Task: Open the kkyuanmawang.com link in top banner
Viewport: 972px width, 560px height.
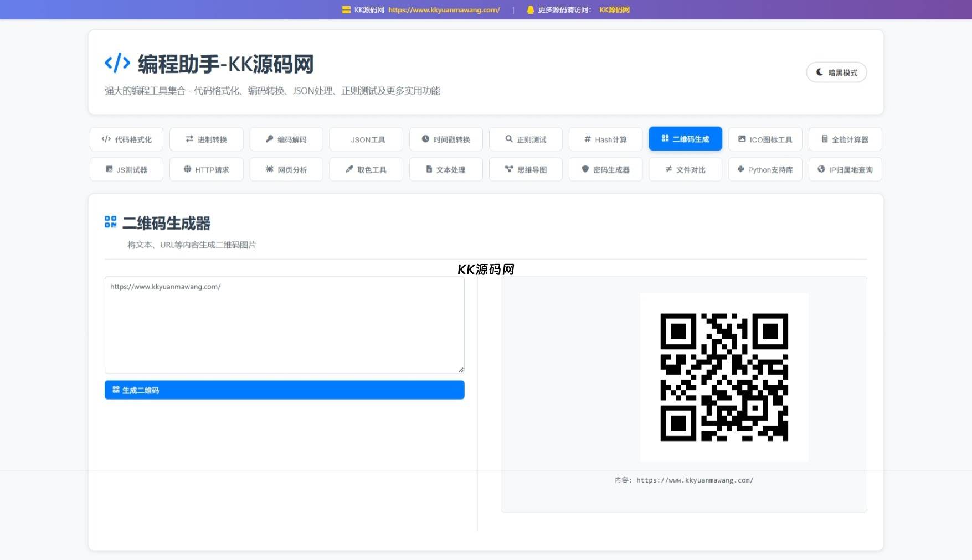Action: (x=444, y=9)
